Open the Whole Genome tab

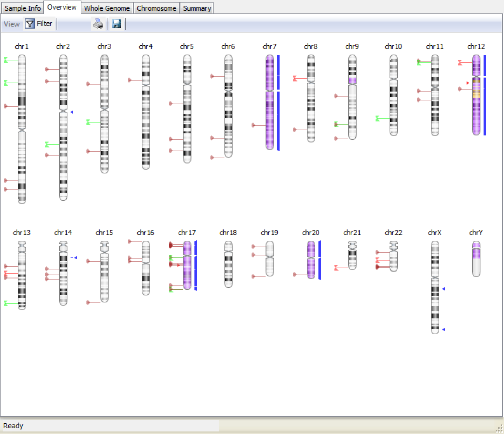coord(107,8)
